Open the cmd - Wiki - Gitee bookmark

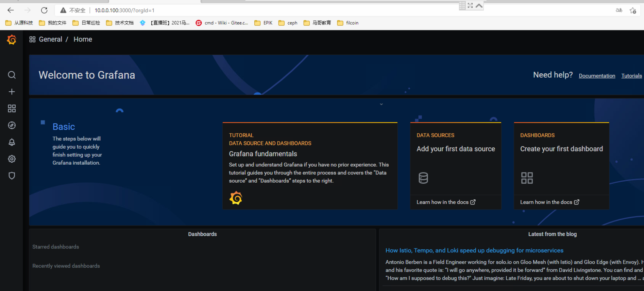point(222,23)
